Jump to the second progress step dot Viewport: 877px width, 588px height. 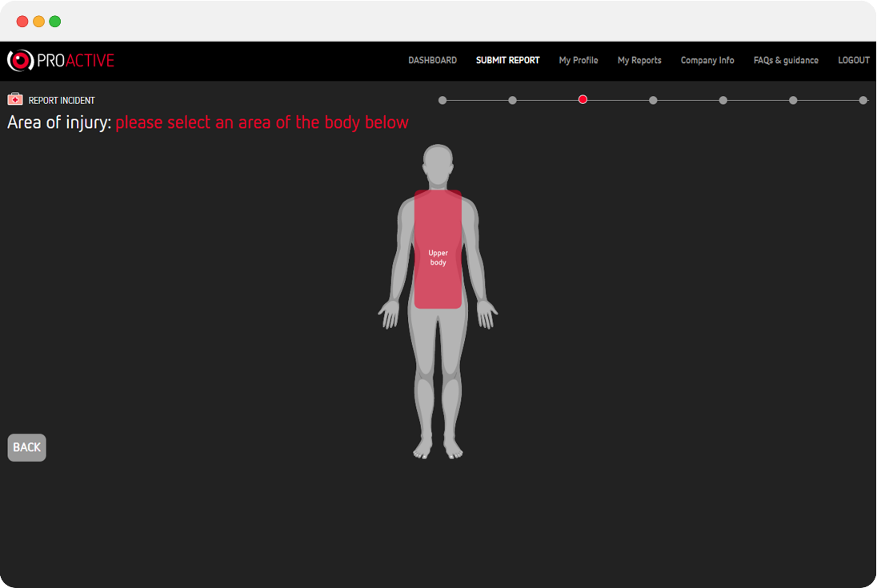[512, 100]
